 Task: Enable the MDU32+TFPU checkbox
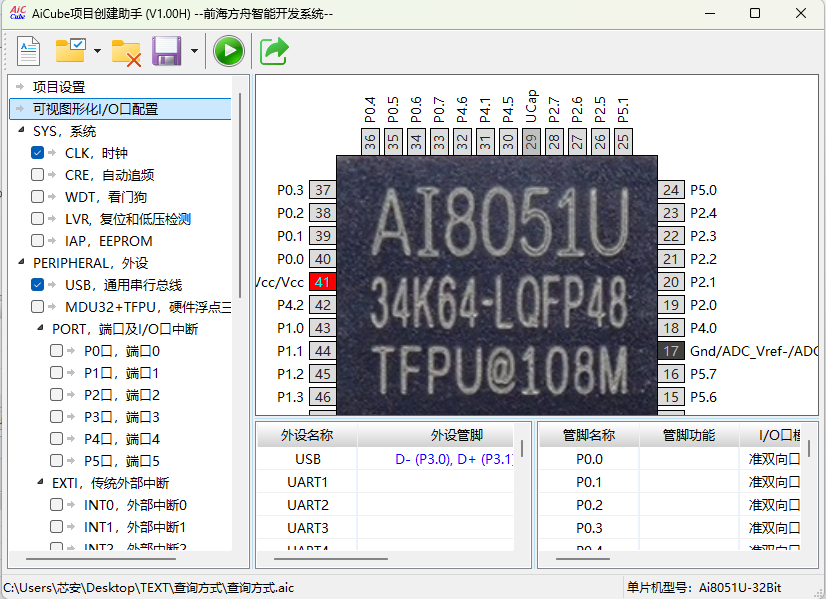click(37, 307)
